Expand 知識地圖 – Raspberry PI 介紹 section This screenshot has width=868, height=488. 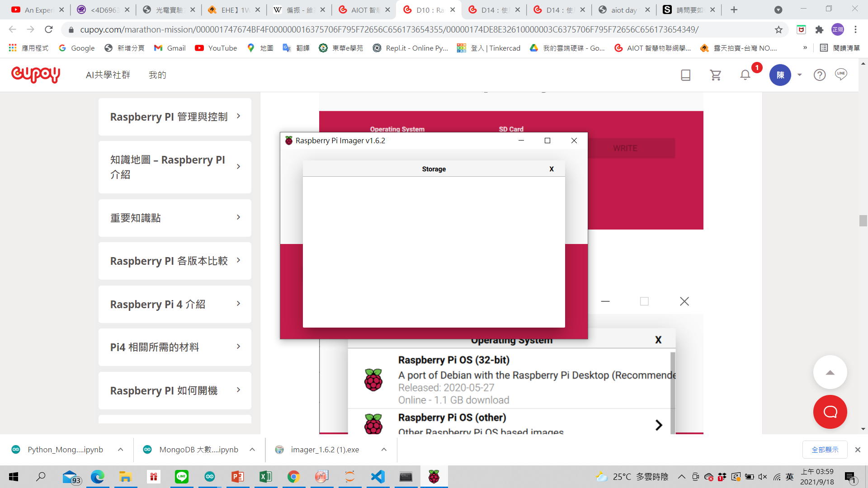(x=175, y=167)
